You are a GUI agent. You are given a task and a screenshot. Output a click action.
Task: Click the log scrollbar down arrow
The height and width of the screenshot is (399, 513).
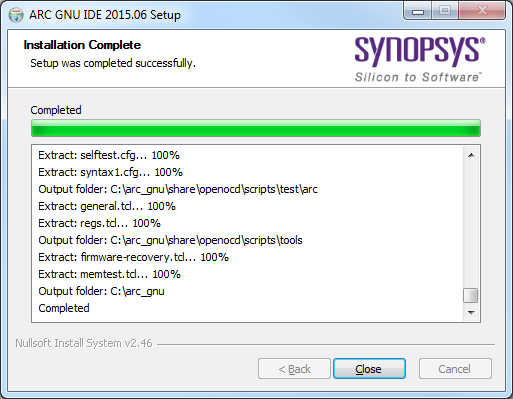click(471, 312)
